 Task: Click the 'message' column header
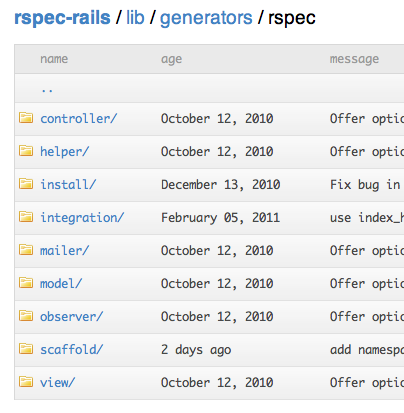[354, 59]
